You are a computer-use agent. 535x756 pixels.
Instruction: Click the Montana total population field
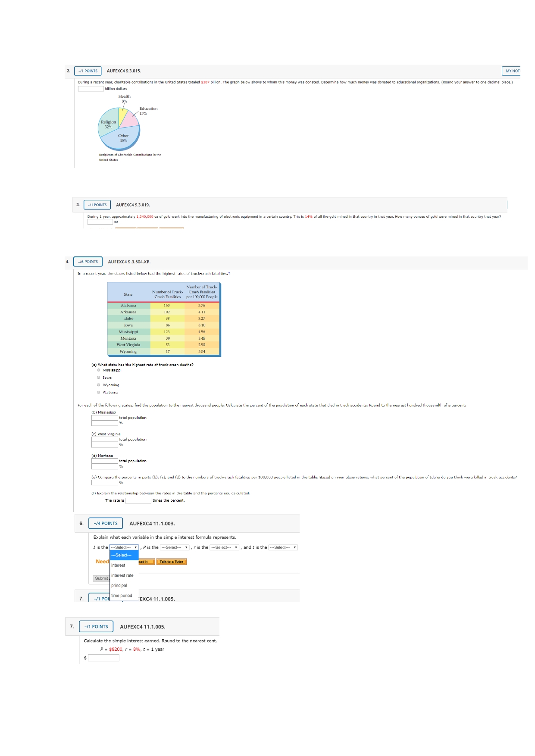(105, 461)
